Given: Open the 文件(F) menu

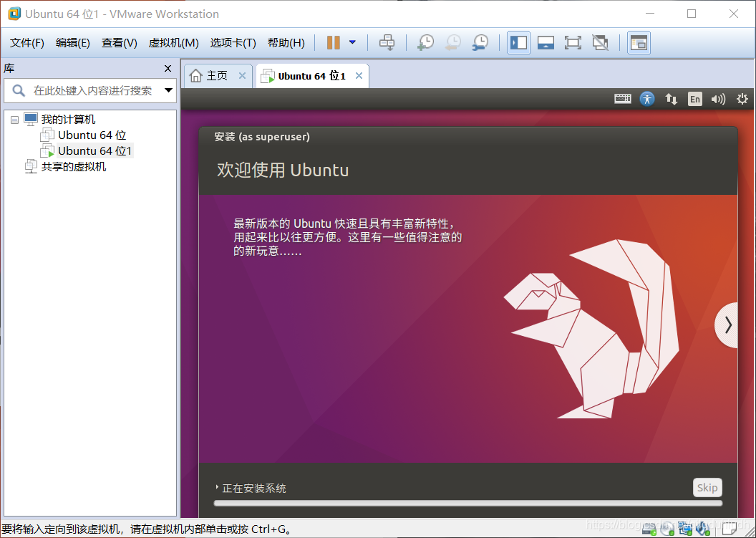Looking at the screenshot, I should coord(27,42).
